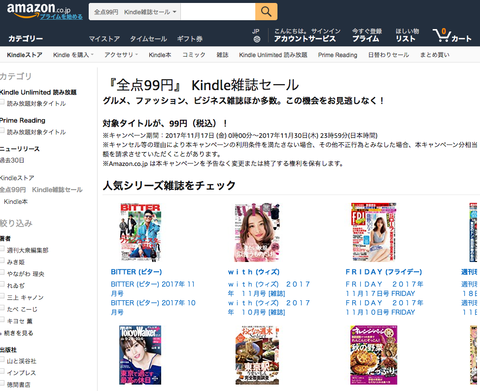
Task: Open with 2017年11月号 link
Action: point(269,289)
